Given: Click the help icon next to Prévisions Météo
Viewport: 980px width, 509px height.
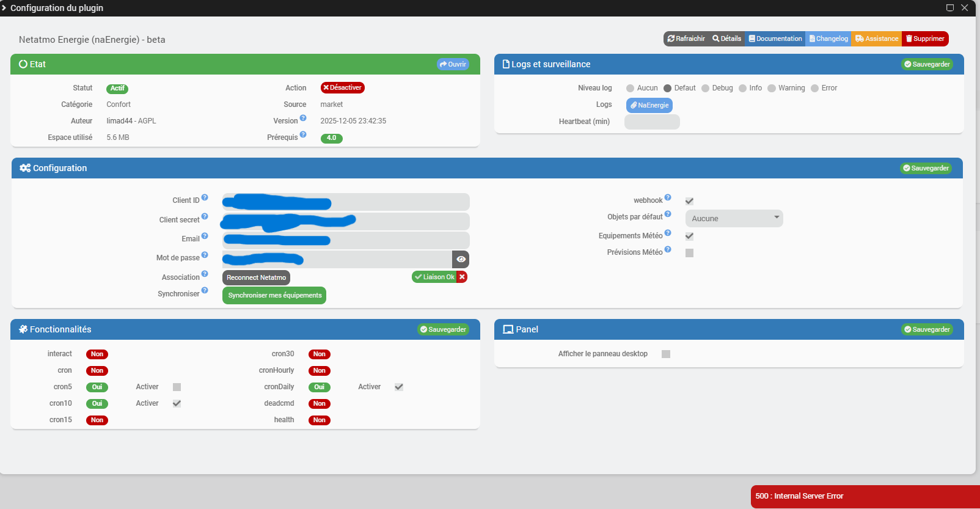Looking at the screenshot, I should pyautogui.click(x=668, y=249).
